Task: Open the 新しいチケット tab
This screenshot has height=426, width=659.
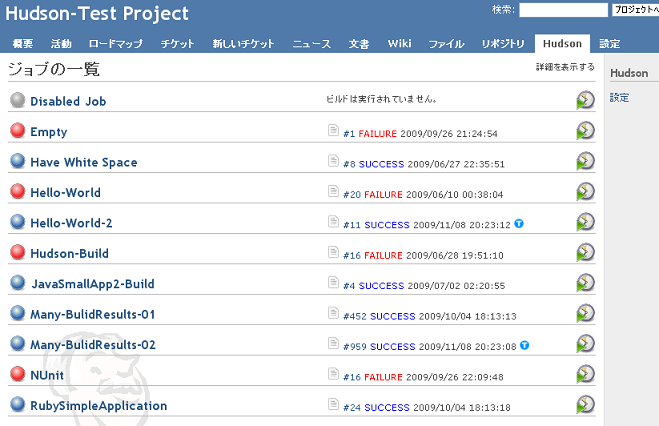Action: tap(243, 44)
